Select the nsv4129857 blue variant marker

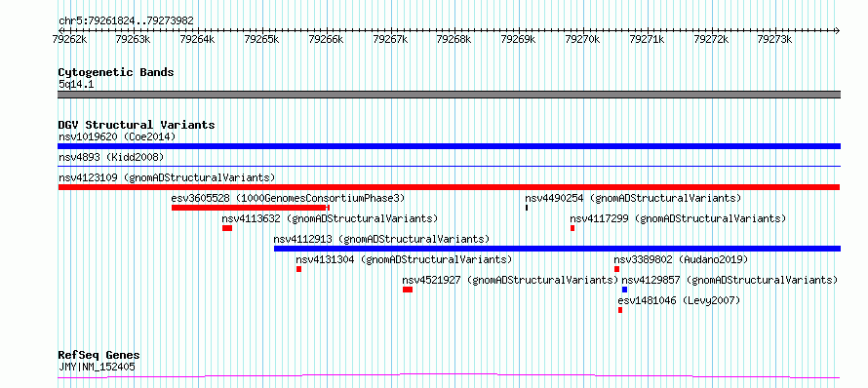click(x=624, y=290)
